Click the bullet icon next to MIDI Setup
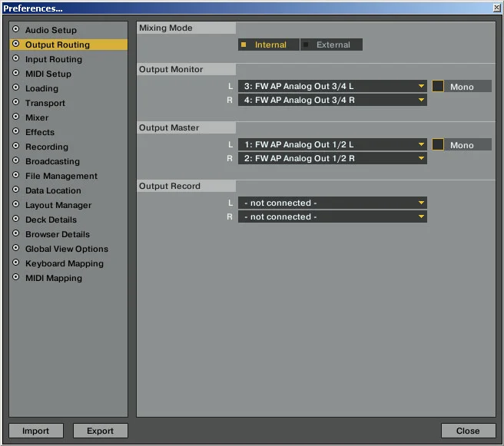Viewport: 504px width, 446px height. click(x=15, y=74)
